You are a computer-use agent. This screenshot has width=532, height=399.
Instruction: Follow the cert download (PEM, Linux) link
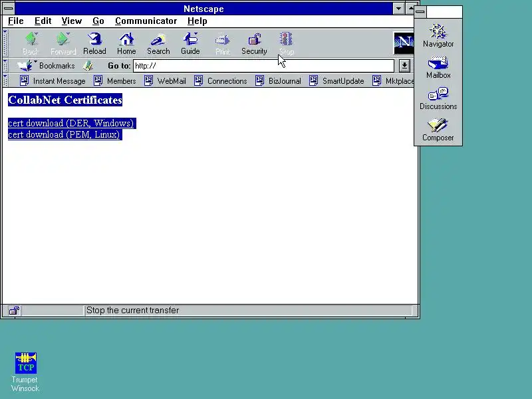pyautogui.click(x=64, y=134)
